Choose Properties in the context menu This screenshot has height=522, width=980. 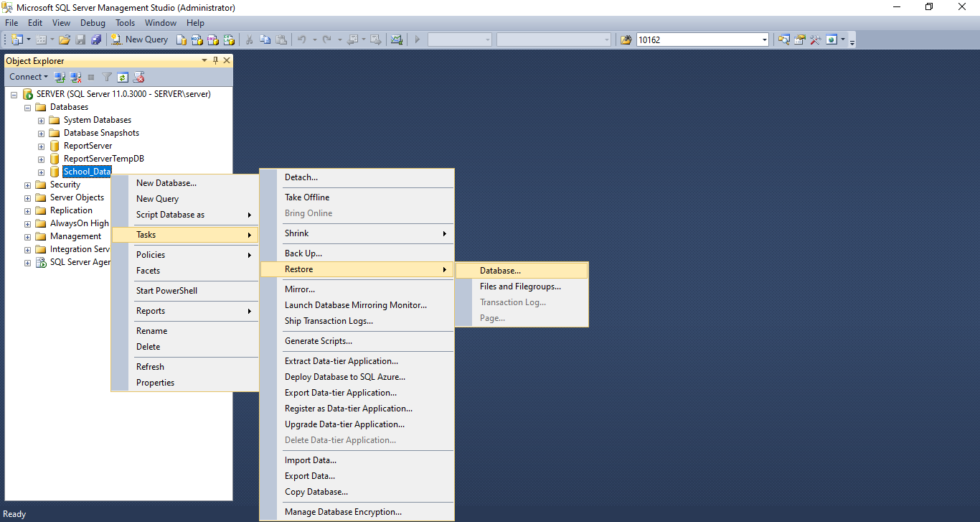click(x=185, y=383)
